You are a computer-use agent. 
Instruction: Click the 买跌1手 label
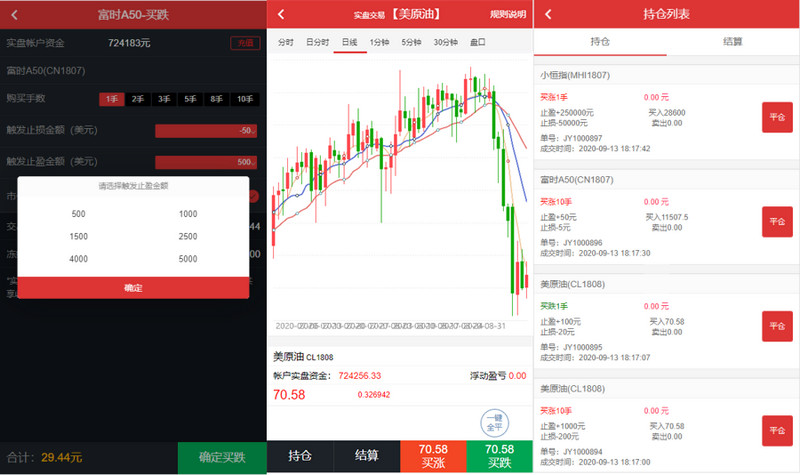tap(554, 306)
